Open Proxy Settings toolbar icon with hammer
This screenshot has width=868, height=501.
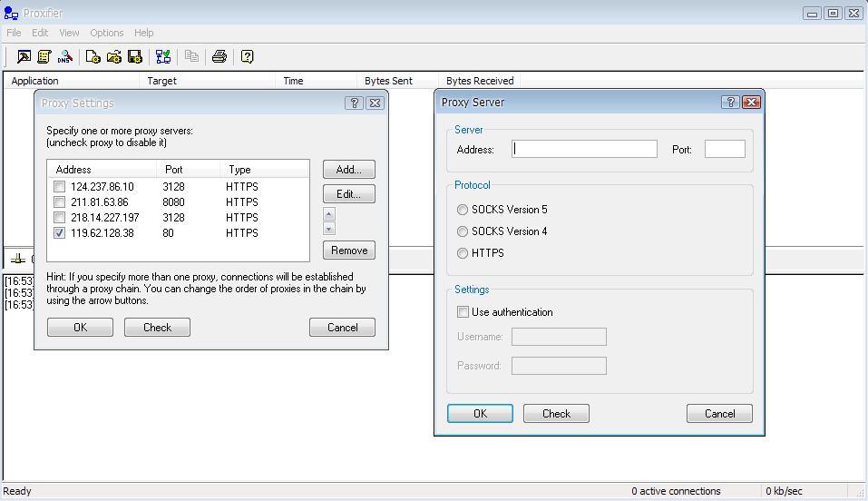coord(24,56)
